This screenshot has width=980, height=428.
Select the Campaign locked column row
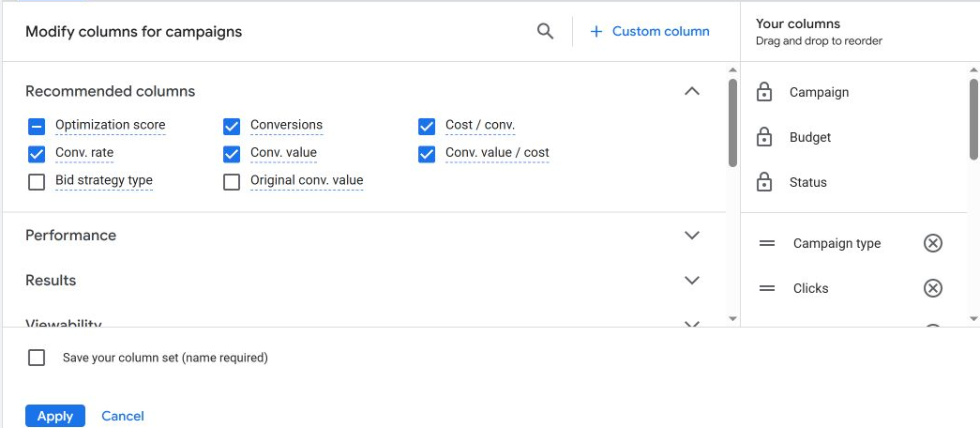854,92
